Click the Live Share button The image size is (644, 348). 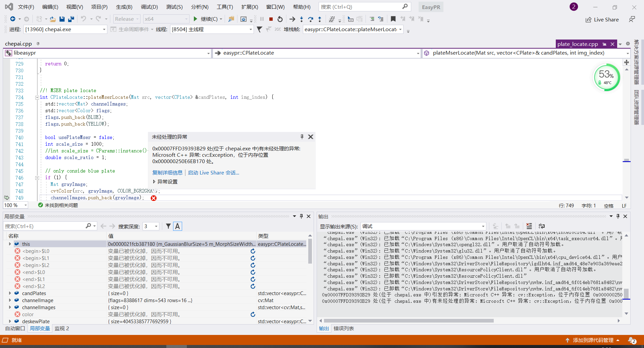pyautogui.click(x=602, y=20)
